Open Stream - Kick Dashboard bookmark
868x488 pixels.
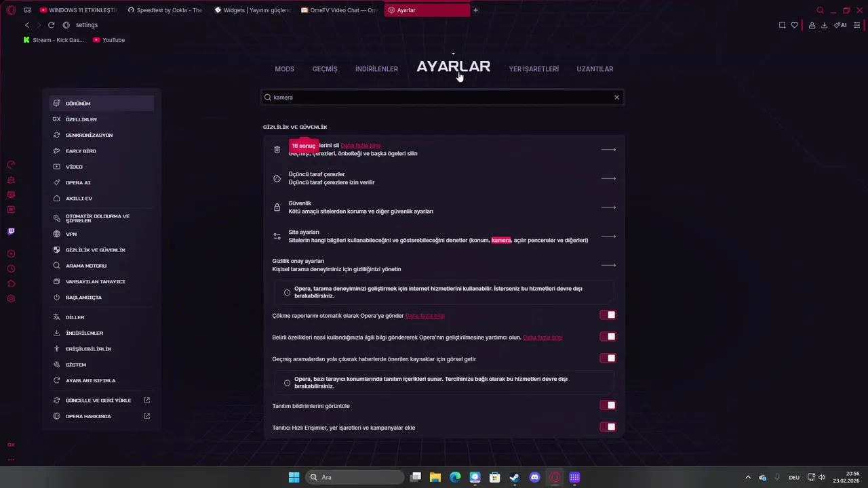54,40
